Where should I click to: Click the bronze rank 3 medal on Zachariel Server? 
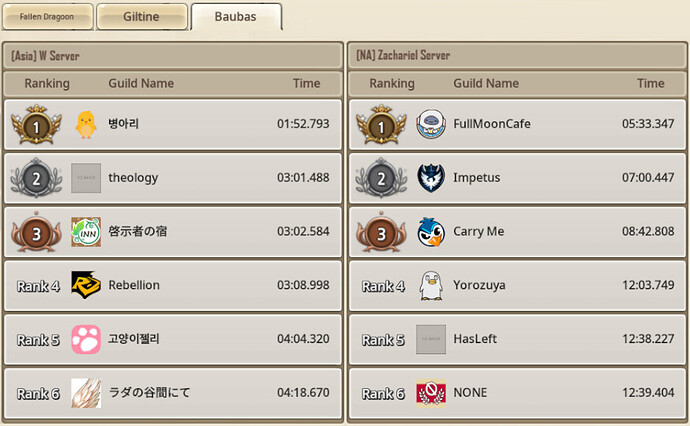click(x=381, y=232)
